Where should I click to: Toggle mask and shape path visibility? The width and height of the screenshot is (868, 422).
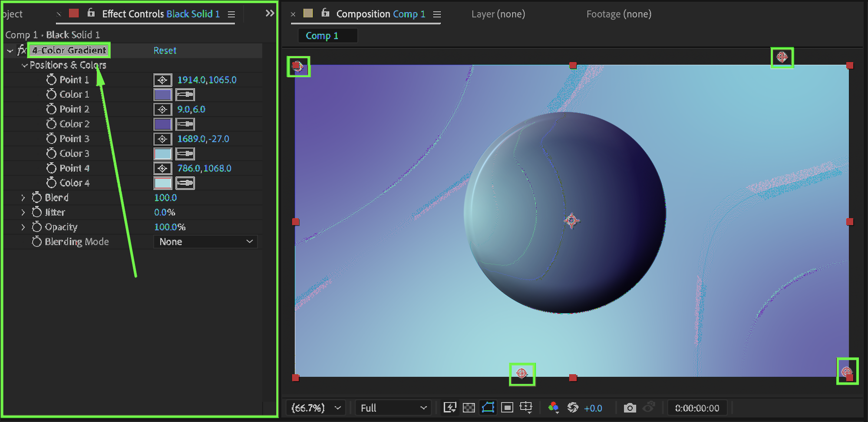tap(488, 408)
